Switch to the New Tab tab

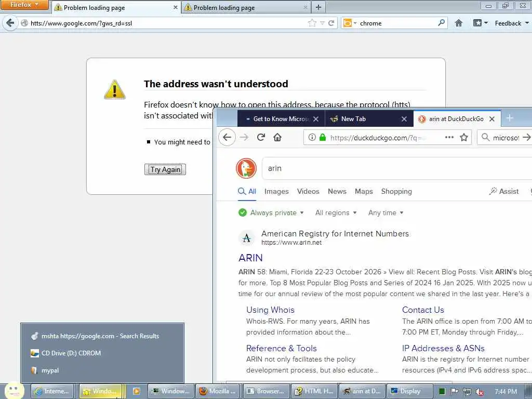tap(369, 119)
